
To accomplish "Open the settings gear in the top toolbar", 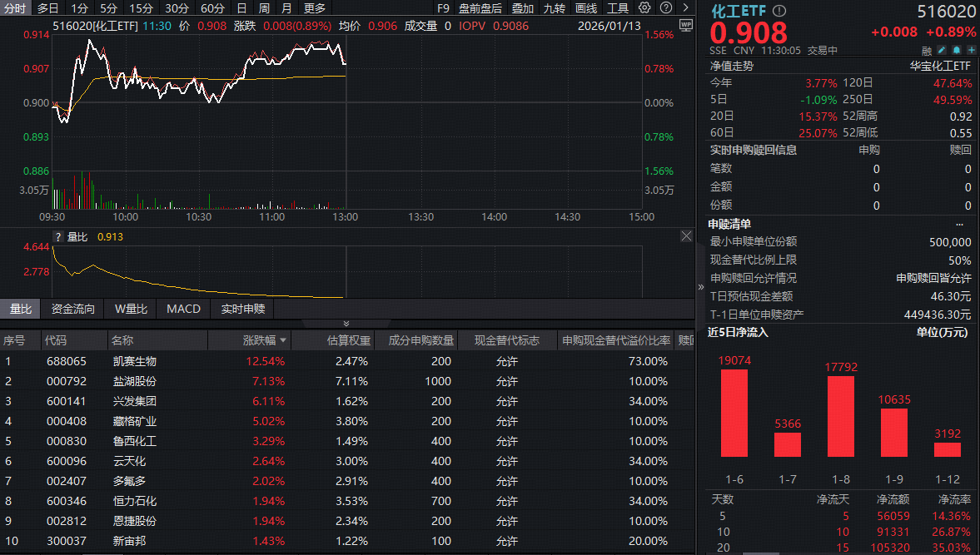I will pyautogui.click(x=644, y=7).
